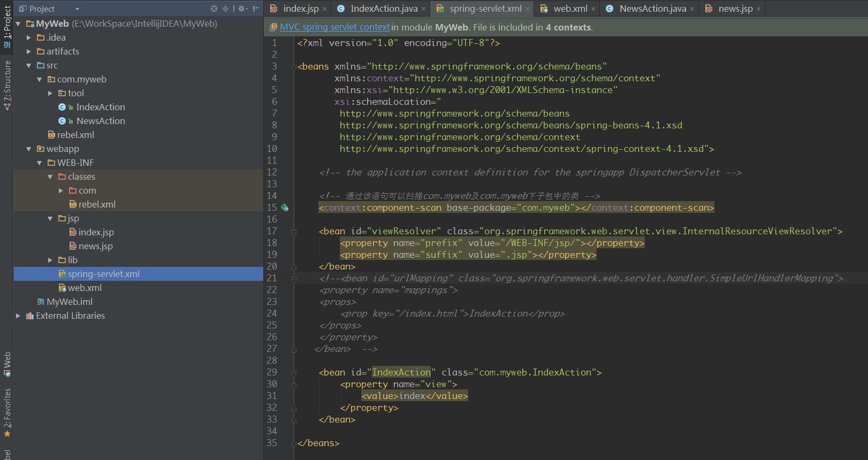Click the Scroll from Source crosshair icon

tap(214, 9)
